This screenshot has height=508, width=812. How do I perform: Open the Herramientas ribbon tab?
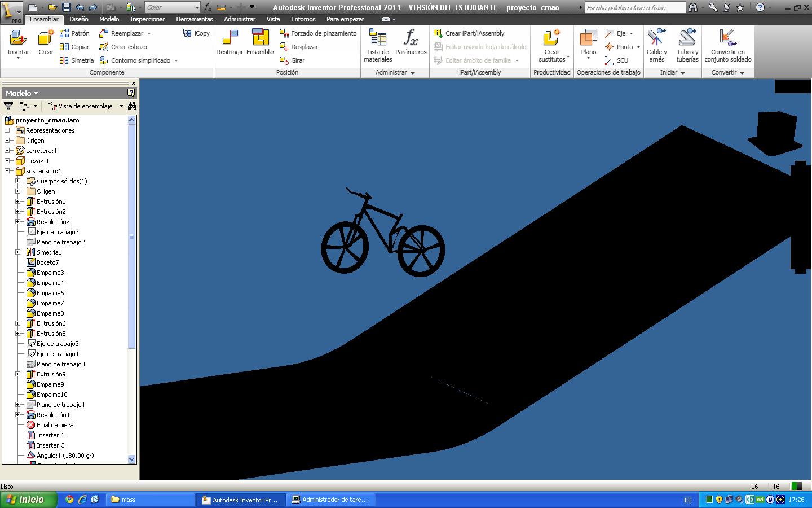pos(195,19)
